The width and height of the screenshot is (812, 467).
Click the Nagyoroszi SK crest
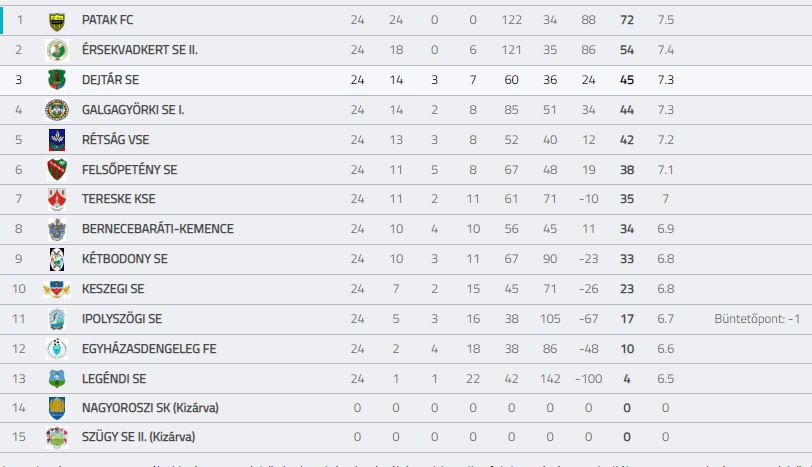pos(57,408)
